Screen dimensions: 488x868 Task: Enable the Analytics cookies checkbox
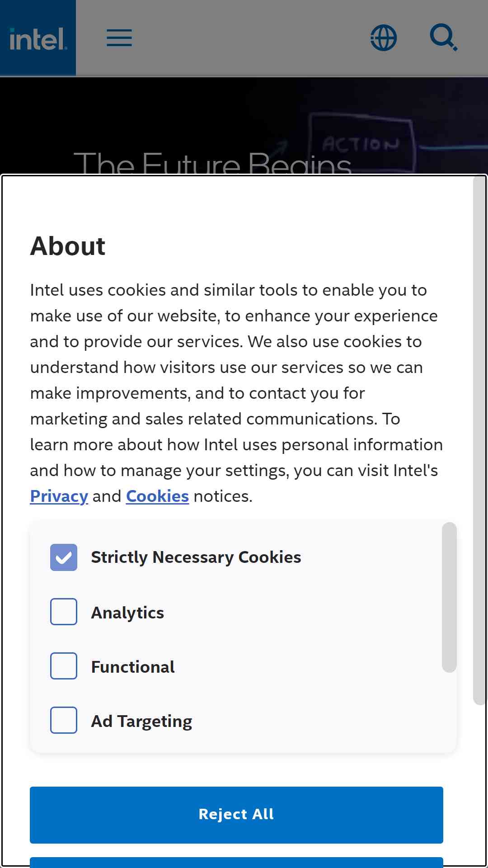pyautogui.click(x=64, y=612)
